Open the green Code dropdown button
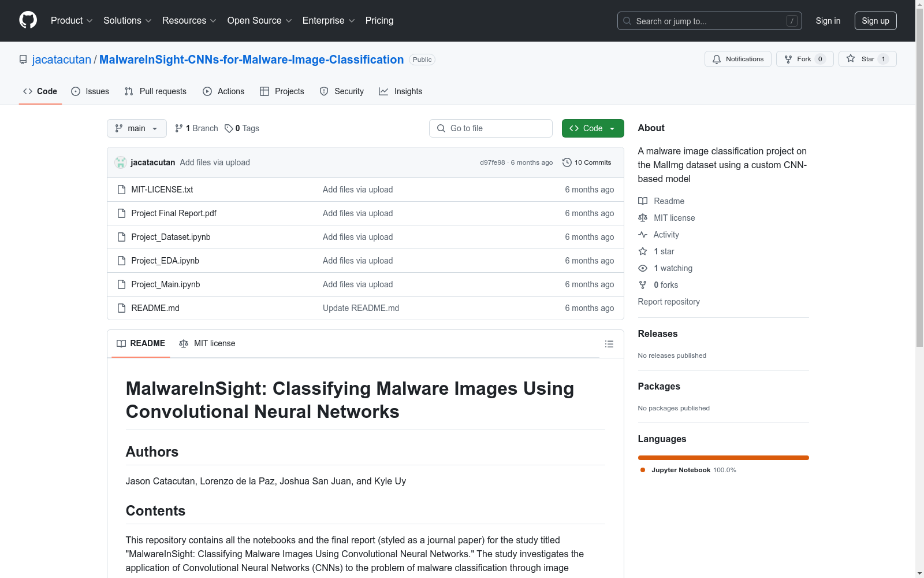 [593, 128]
